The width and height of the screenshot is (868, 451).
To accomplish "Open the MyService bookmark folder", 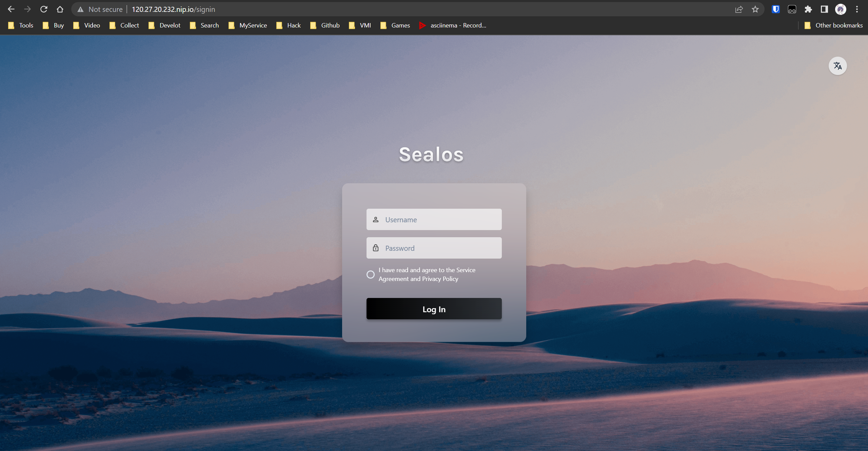I will (x=248, y=25).
